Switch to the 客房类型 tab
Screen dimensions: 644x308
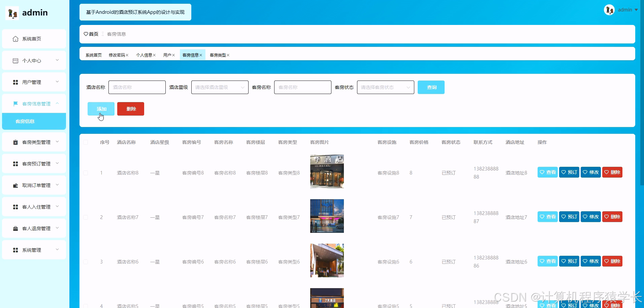[218, 55]
